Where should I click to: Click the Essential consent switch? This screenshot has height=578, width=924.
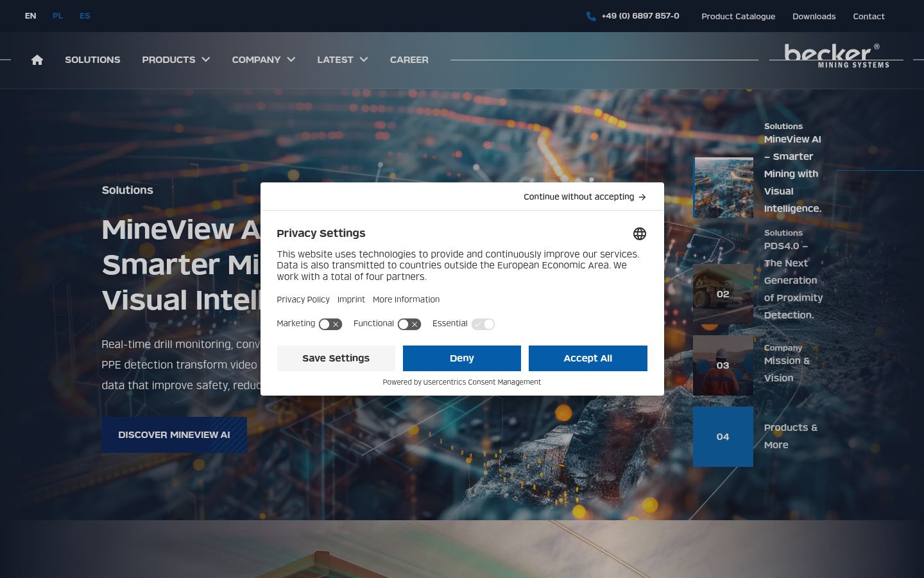tap(483, 324)
